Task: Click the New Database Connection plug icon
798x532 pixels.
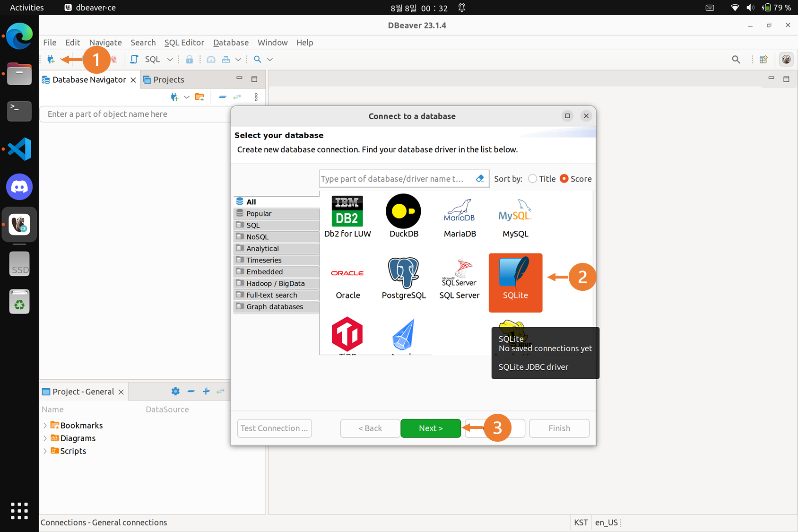Action: point(51,59)
